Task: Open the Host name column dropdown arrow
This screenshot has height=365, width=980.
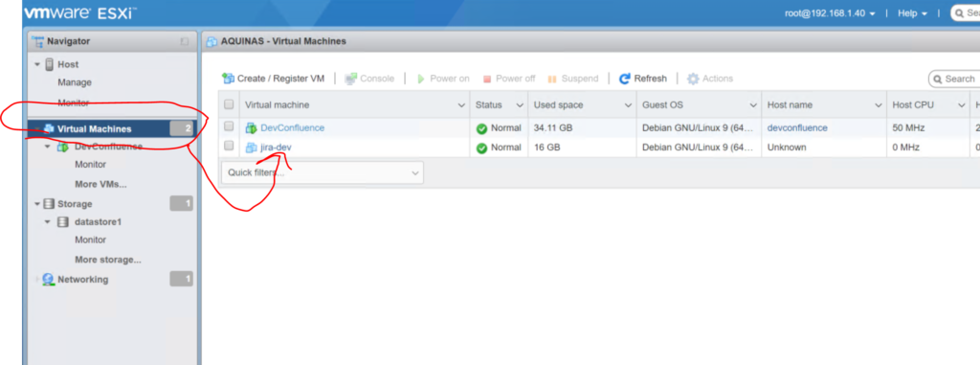Action: 879,105
